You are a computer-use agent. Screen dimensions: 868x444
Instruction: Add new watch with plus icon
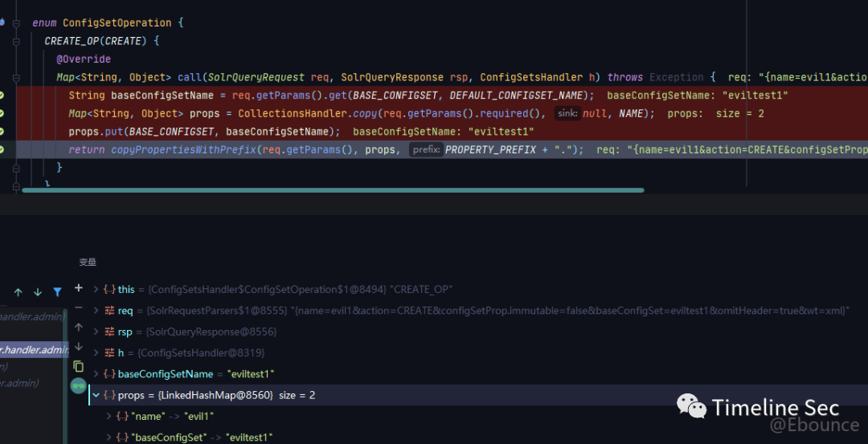(79, 287)
